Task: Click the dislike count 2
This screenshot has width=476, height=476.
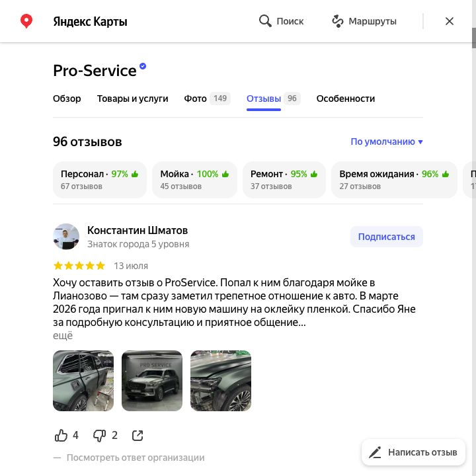Action: 114,435
